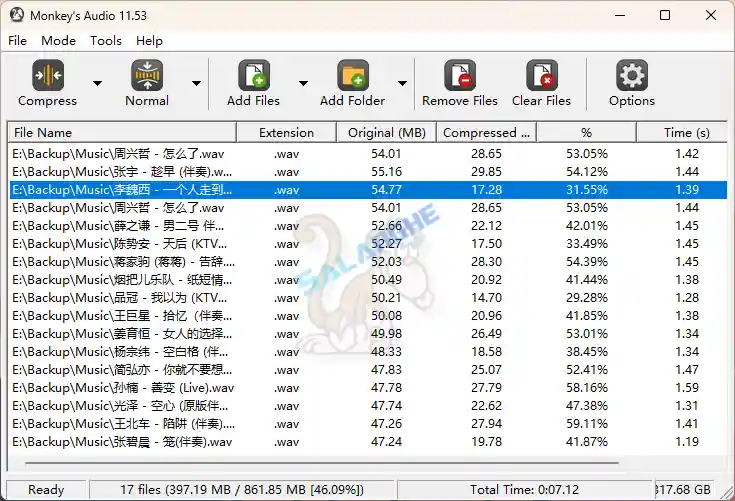
Task: Select the highlighted 李魏西 file row
Action: pyautogui.click(x=368, y=190)
